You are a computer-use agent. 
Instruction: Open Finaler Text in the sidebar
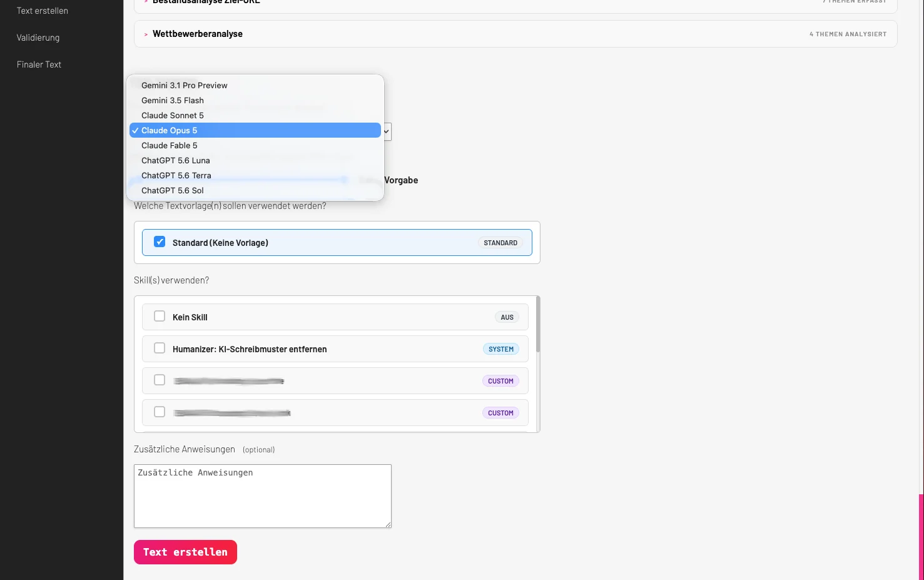coord(39,64)
